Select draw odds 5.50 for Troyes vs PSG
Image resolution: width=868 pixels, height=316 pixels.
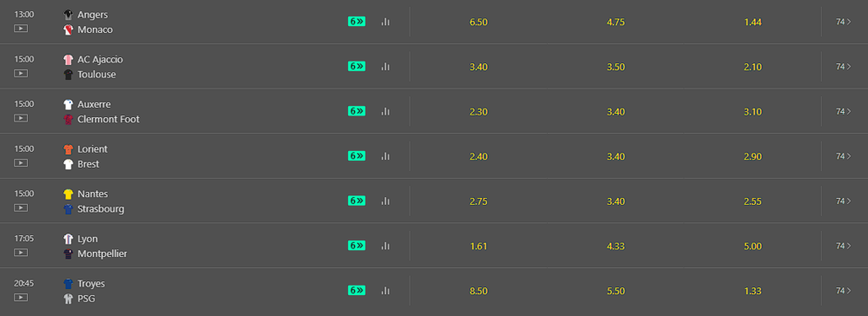(x=615, y=291)
